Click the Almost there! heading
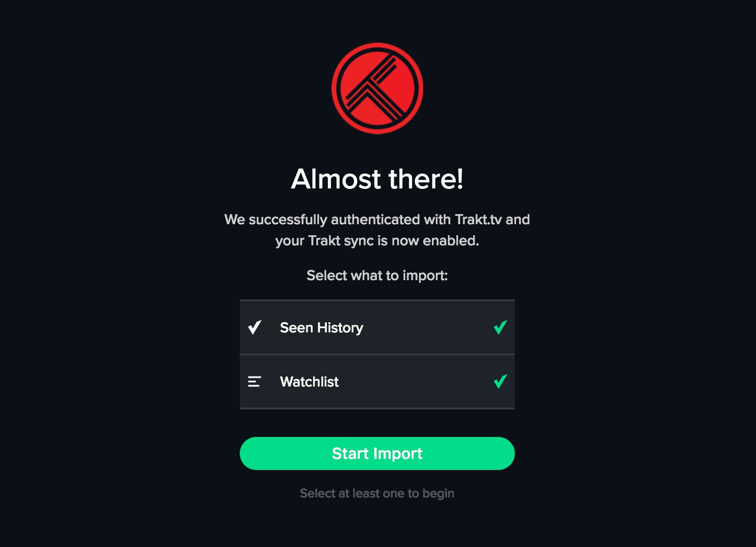 tap(377, 179)
